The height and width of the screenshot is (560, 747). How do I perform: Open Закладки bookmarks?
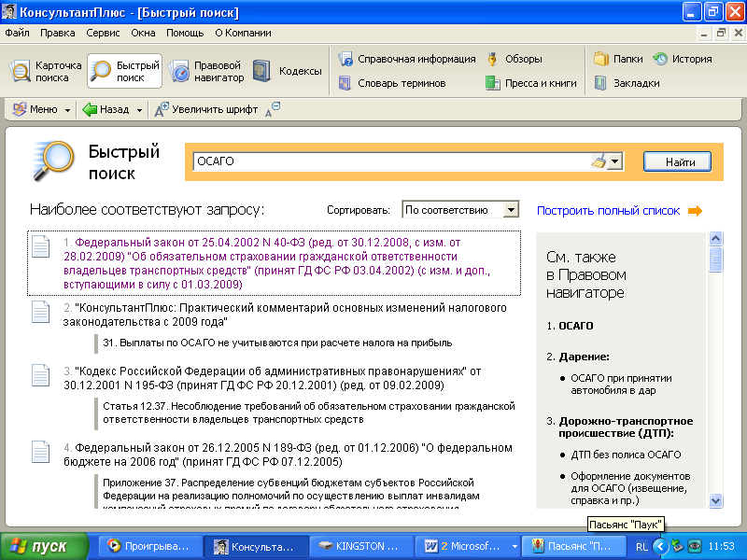tap(627, 83)
